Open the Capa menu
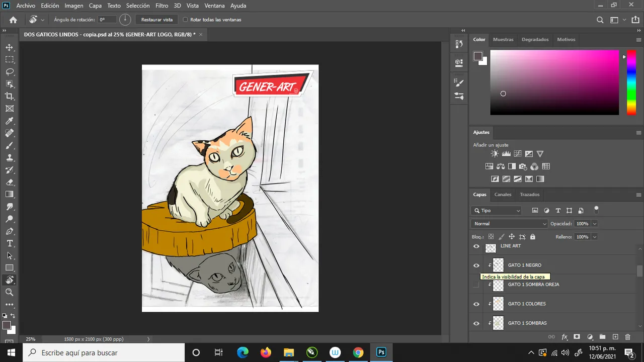 point(95,6)
